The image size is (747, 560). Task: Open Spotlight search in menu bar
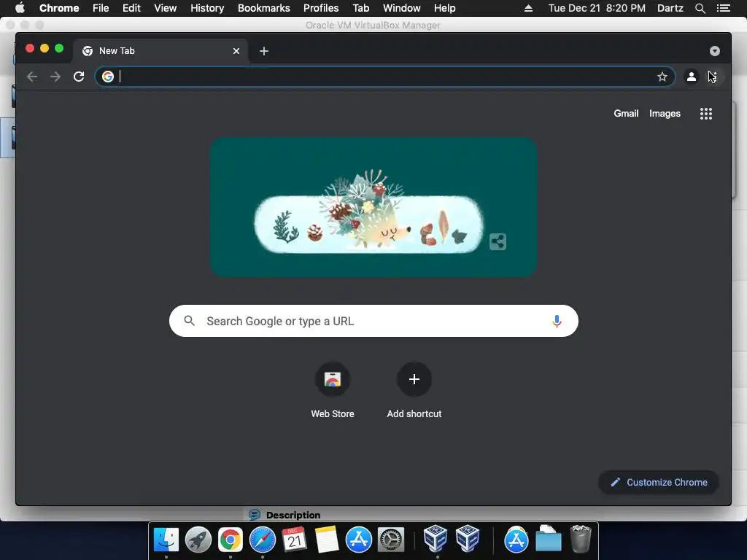(x=700, y=8)
